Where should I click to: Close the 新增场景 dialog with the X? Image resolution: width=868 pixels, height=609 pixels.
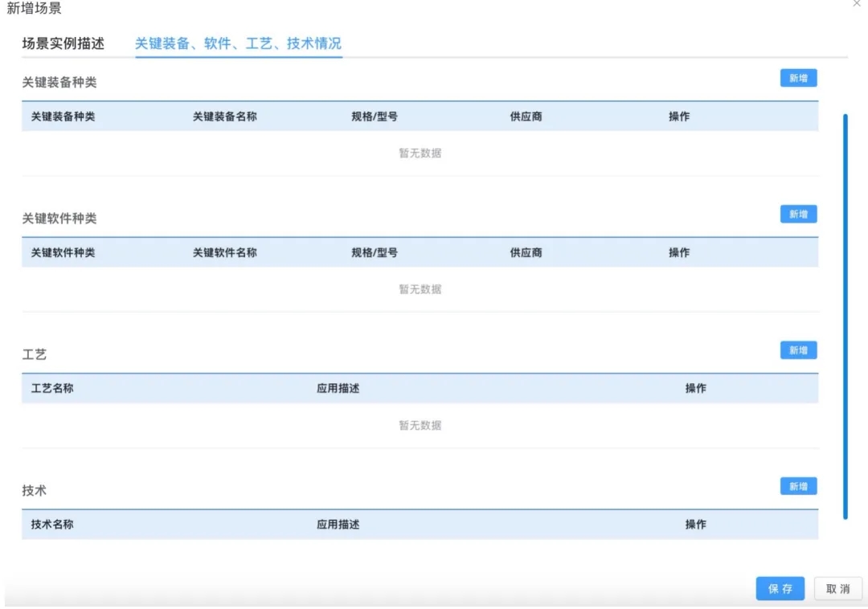[857, 5]
